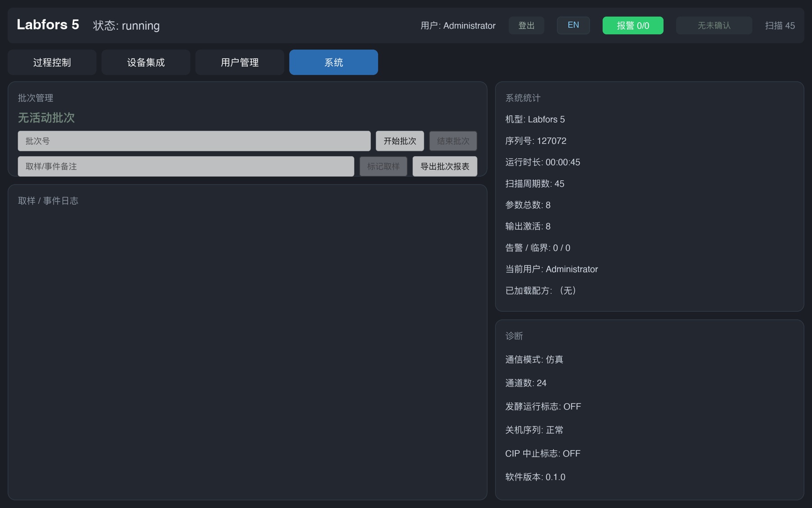This screenshot has width=812, height=508.
Task: Click the 无活动批次 heading
Action: click(x=46, y=118)
